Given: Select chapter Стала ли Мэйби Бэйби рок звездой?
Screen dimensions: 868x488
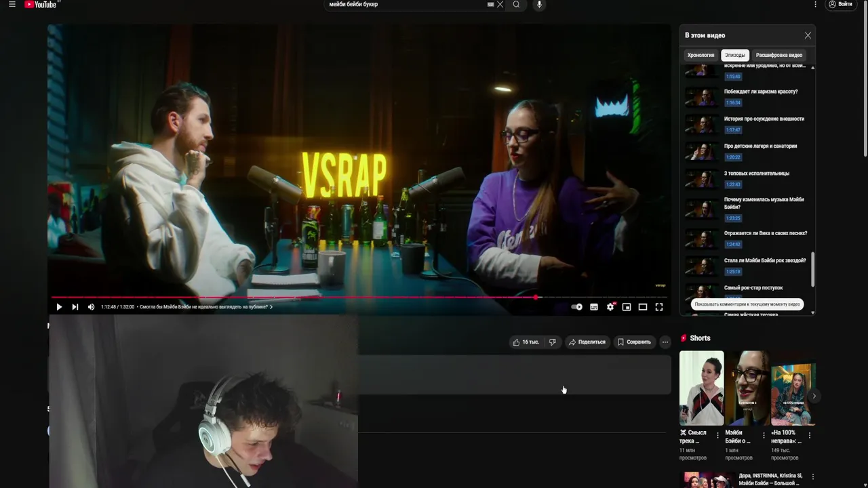Looking at the screenshot, I should coord(765,260).
